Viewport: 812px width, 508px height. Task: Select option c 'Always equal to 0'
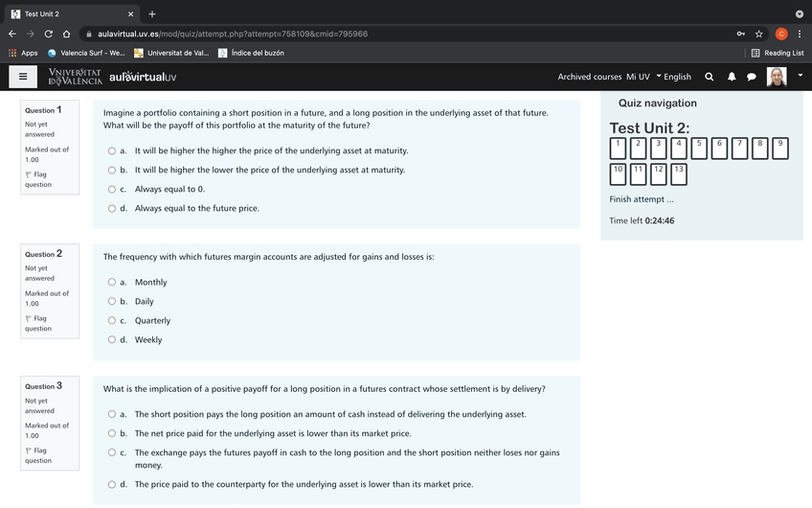[x=112, y=189]
